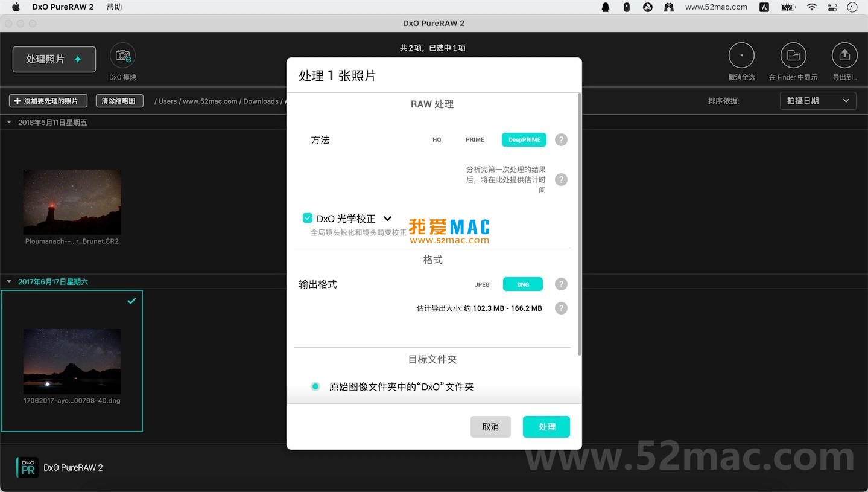Open help for 估计导出大小
This screenshot has width=868, height=492.
[x=561, y=308]
